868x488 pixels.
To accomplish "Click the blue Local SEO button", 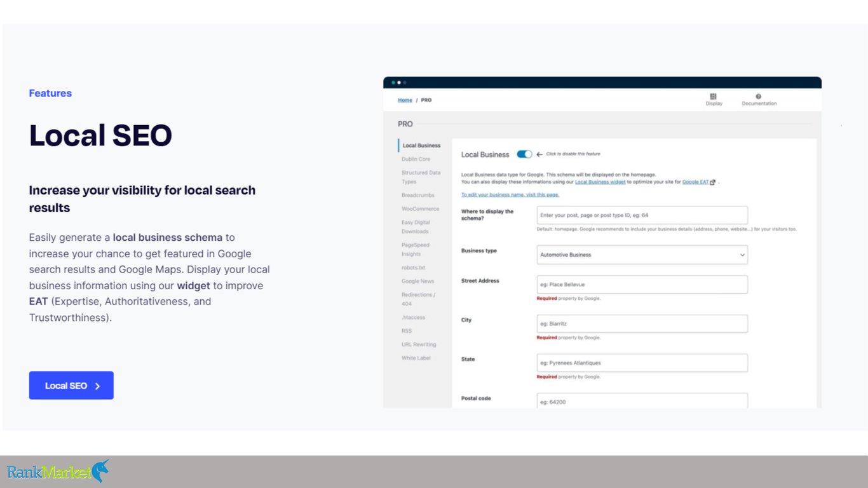I will pos(71,386).
